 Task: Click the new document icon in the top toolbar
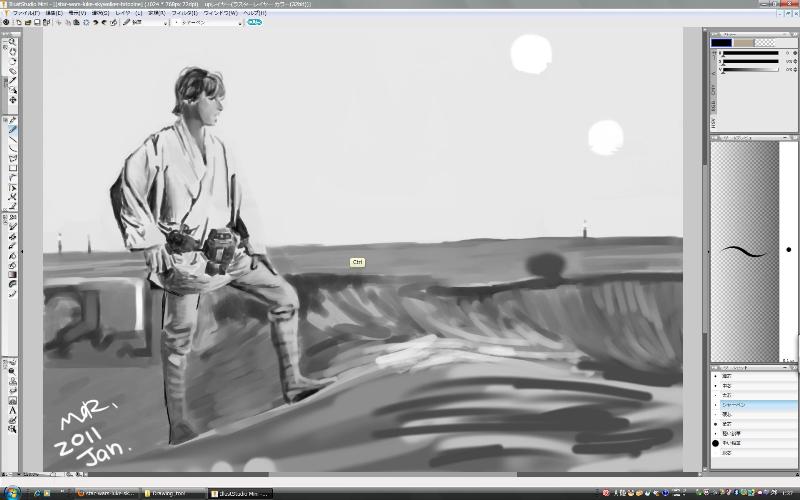19,22
